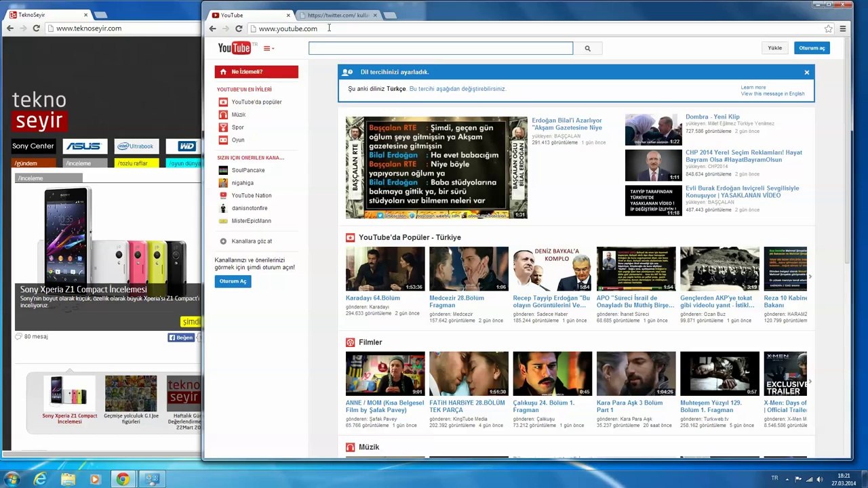Open a new tab in the YouTube window

coord(390,15)
